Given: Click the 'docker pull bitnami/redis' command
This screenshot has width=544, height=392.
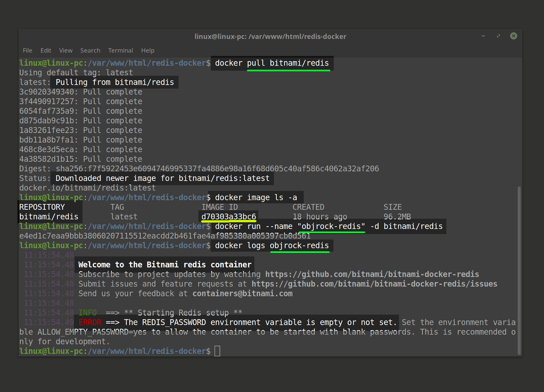Looking at the screenshot, I should [x=272, y=63].
